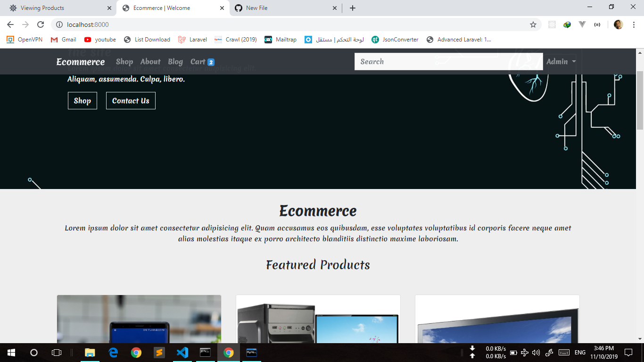This screenshot has width=644, height=362.
Task: Open Task View on the taskbar
Action: pos(57,353)
